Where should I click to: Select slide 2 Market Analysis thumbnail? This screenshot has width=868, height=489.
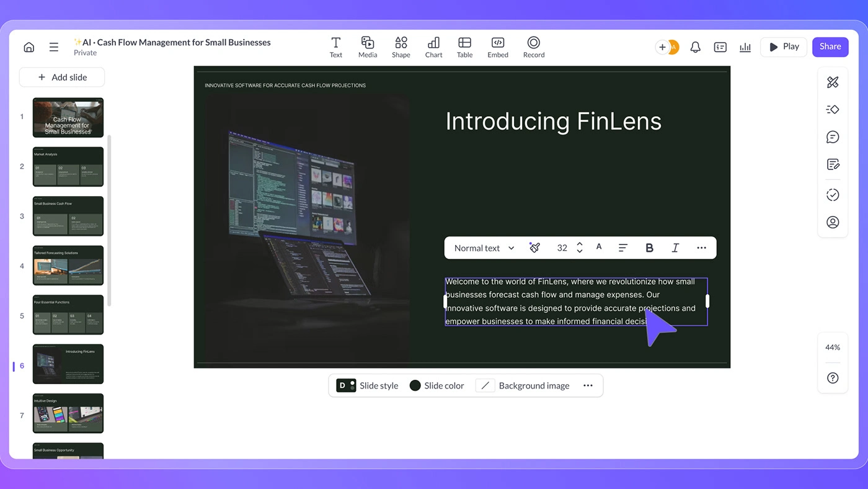[x=68, y=166]
